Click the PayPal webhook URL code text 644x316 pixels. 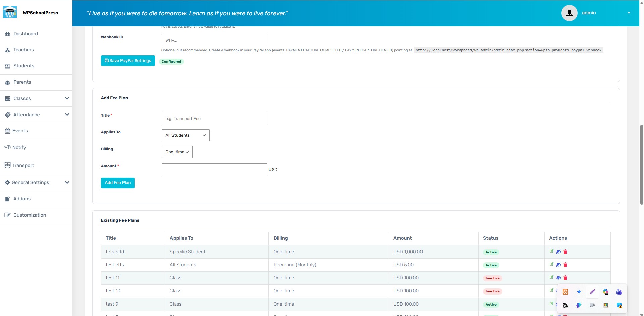point(508,50)
